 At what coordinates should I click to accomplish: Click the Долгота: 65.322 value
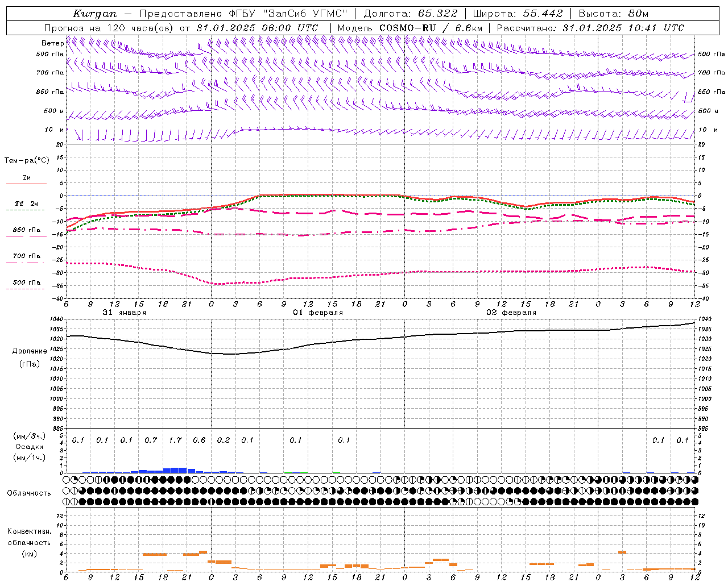tap(411, 14)
